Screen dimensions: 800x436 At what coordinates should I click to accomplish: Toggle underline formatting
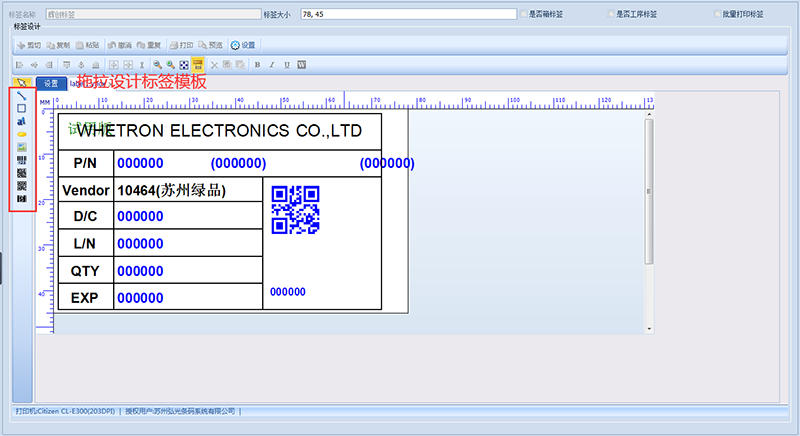(287, 65)
